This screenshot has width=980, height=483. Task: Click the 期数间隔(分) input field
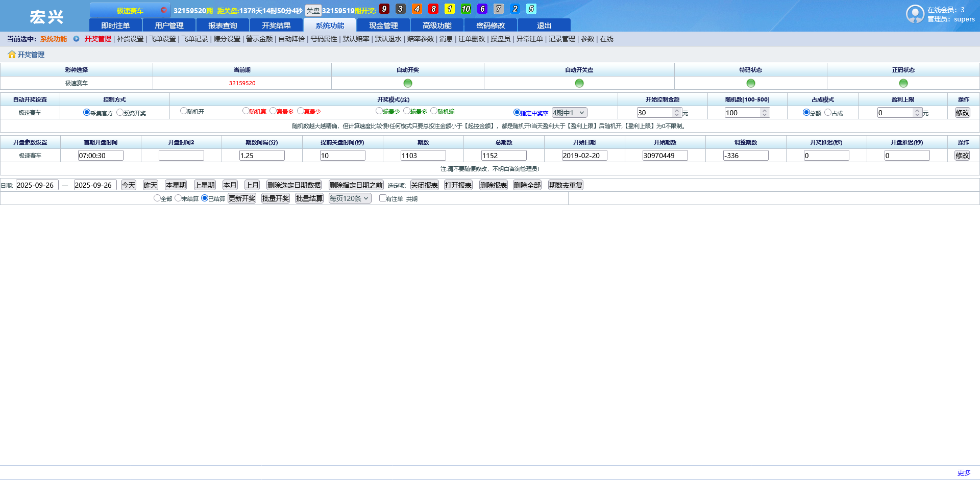point(262,156)
